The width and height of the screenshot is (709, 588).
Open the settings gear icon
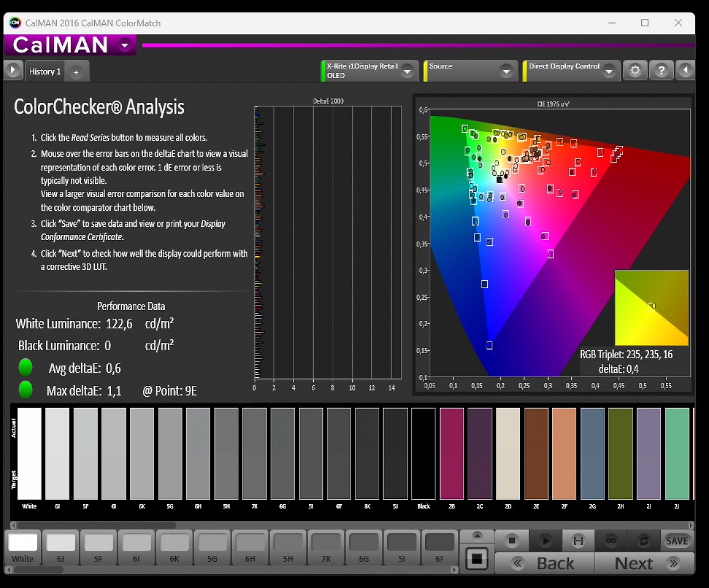pos(635,71)
